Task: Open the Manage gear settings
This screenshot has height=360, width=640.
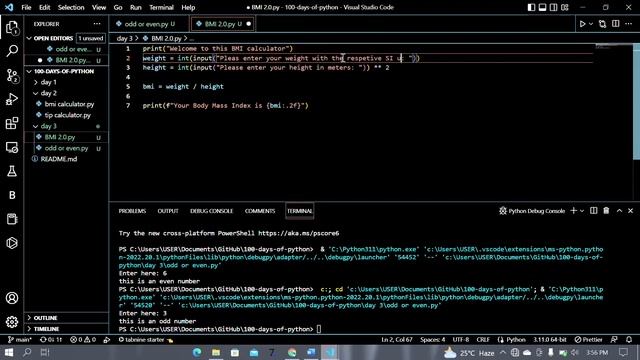Action: [12, 322]
